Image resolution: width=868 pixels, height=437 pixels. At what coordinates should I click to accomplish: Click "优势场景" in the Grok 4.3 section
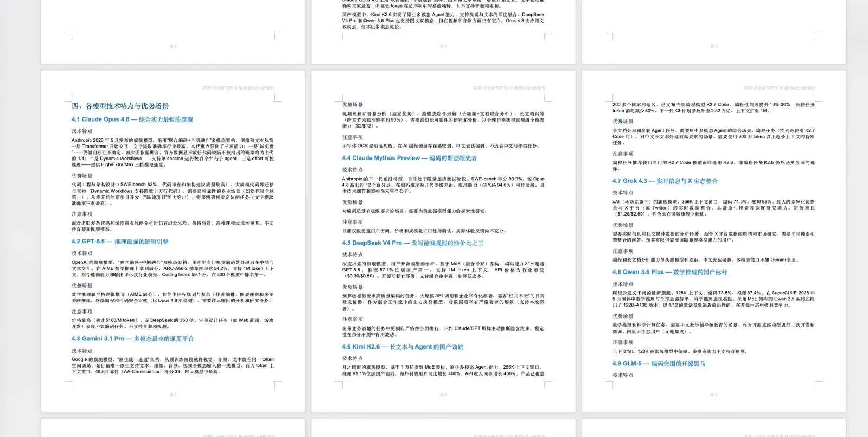coord(623,225)
